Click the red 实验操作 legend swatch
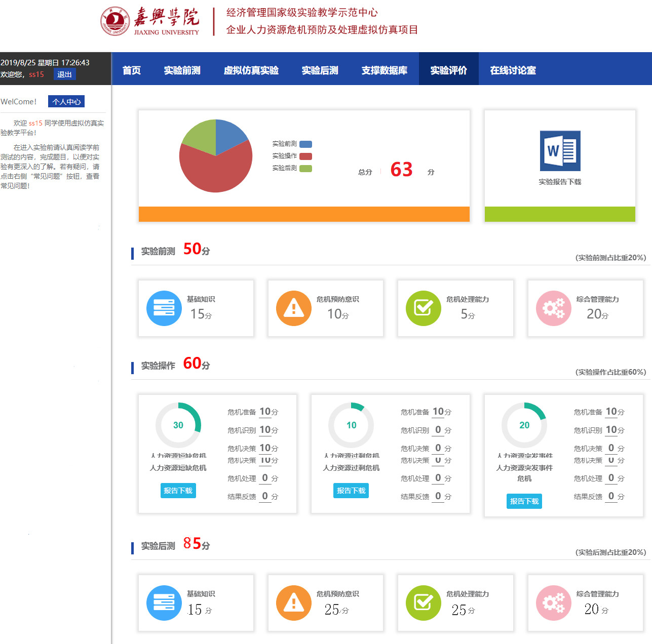This screenshot has height=644, width=652. pos(305,156)
